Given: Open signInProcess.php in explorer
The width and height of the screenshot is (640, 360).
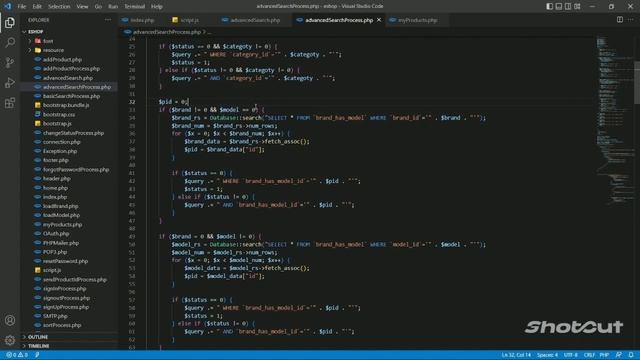Looking at the screenshot, I should pyautogui.click(x=64, y=289).
